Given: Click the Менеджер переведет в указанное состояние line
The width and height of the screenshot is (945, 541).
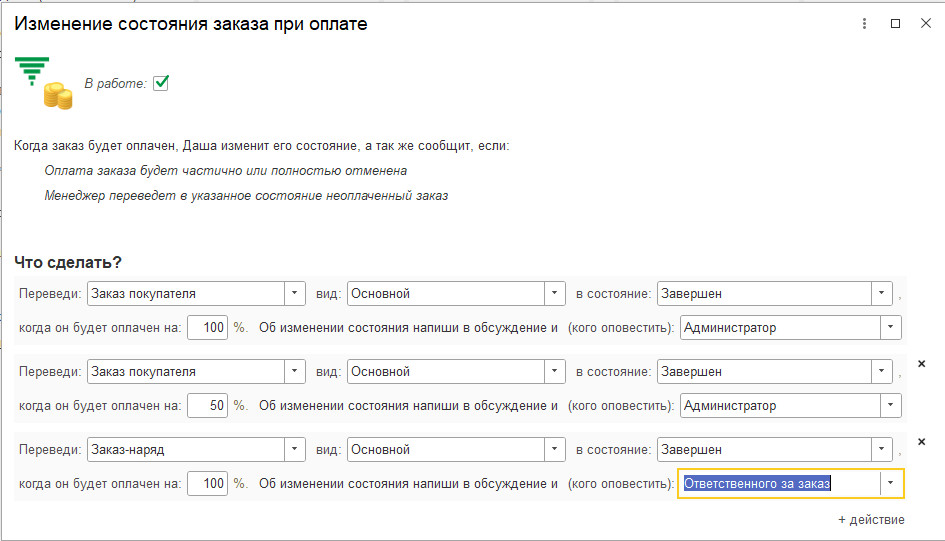Looking at the screenshot, I should point(246,195).
